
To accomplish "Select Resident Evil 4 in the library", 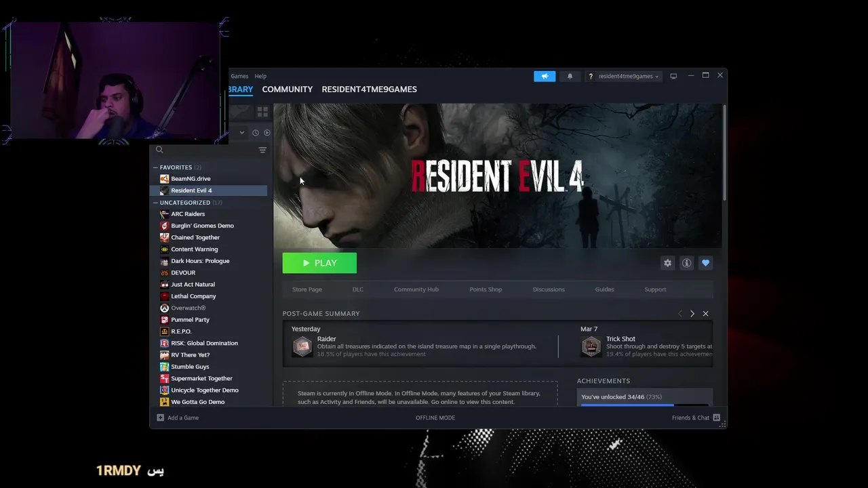I will (209, 190).
